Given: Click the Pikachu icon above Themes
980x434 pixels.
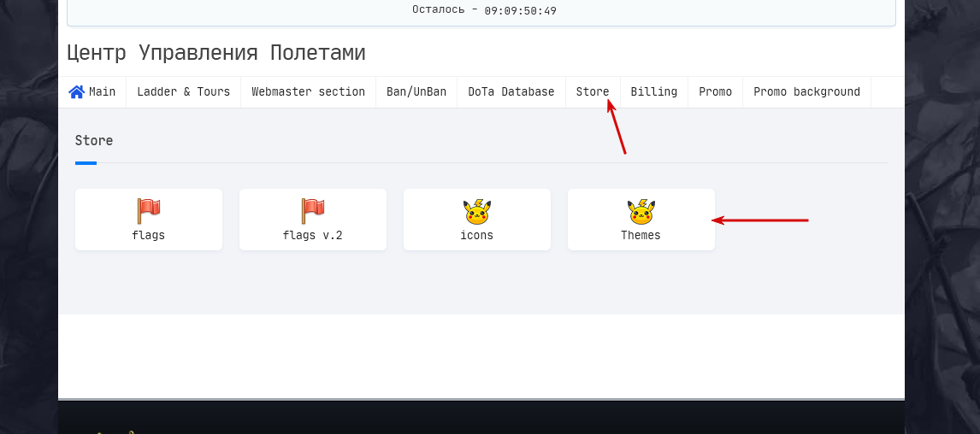Looking at the screenshot, I should click(641, 213).
